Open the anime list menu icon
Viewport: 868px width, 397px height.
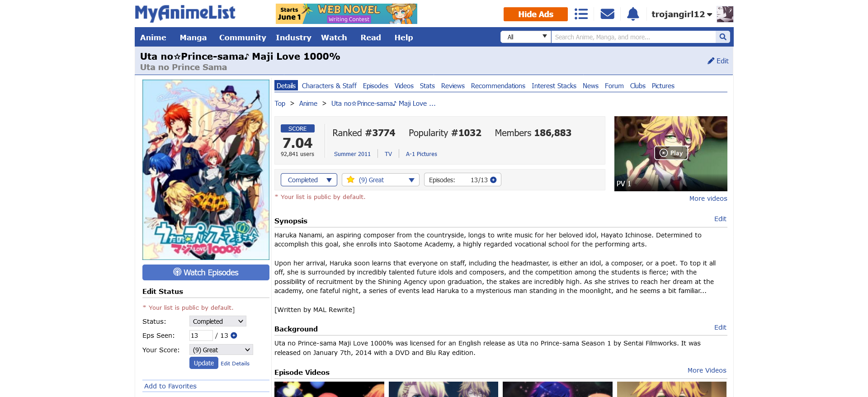tap(581, 14)
